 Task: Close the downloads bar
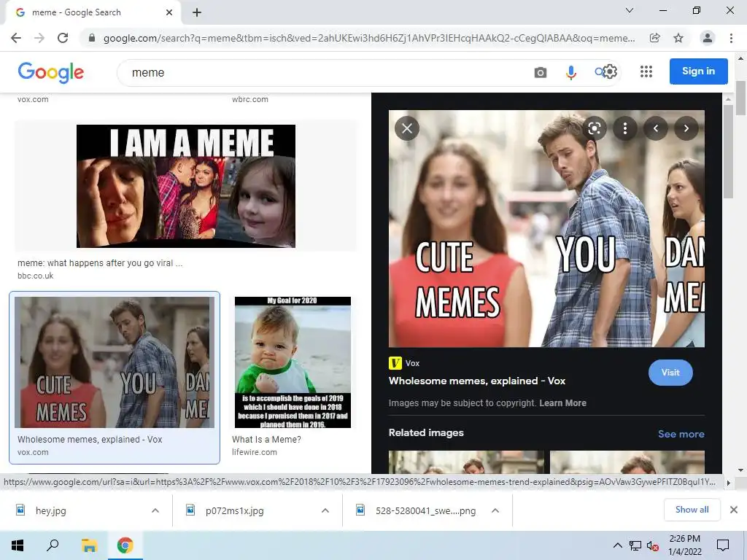pyautogui.click(x=734, y=510)
